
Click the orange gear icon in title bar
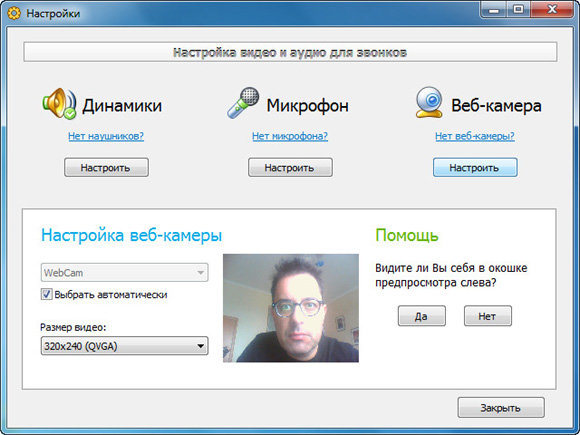[14, 13]
